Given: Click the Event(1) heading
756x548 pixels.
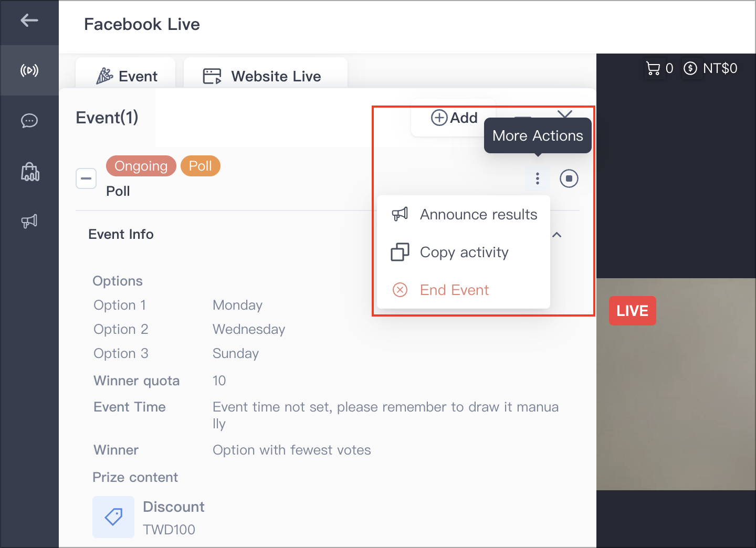Looking at the screenshot, I should coord(107,118).
